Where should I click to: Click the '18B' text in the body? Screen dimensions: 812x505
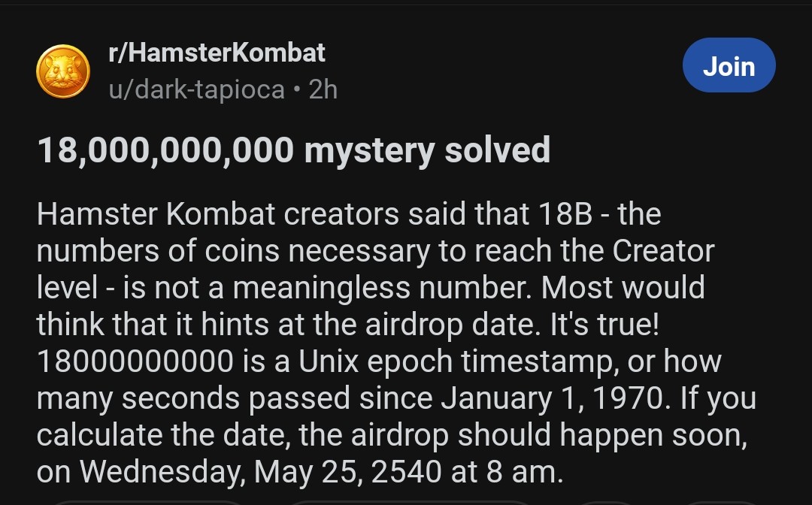[x=565, y=213]
